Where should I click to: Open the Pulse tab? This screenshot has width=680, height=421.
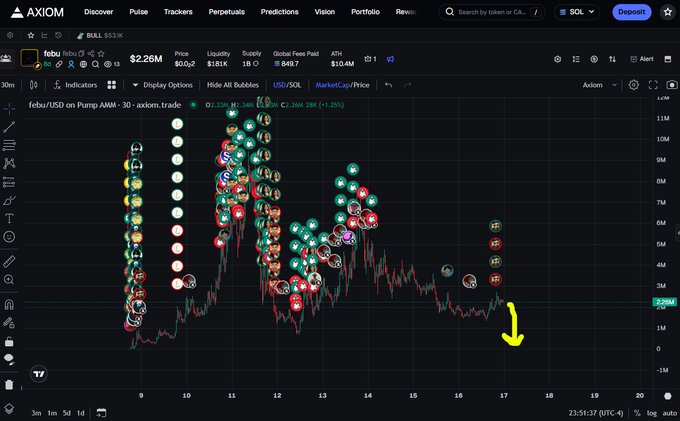[138, 12]
